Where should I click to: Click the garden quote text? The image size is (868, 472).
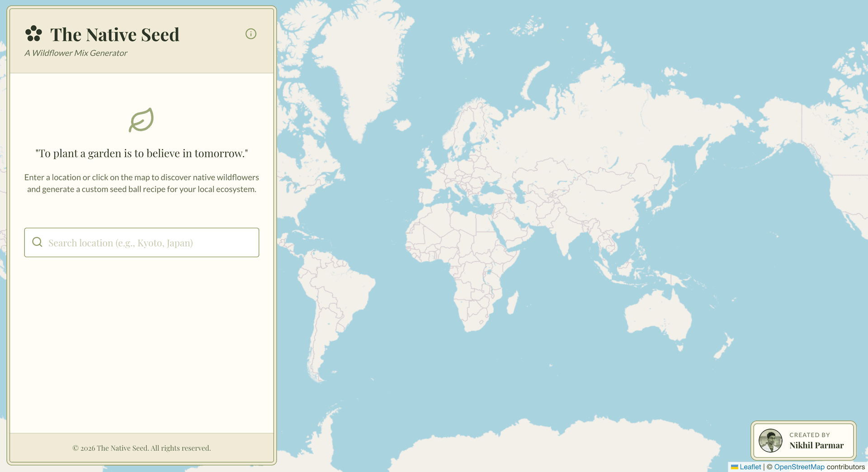pyautogui.click(x=142, y=153)
